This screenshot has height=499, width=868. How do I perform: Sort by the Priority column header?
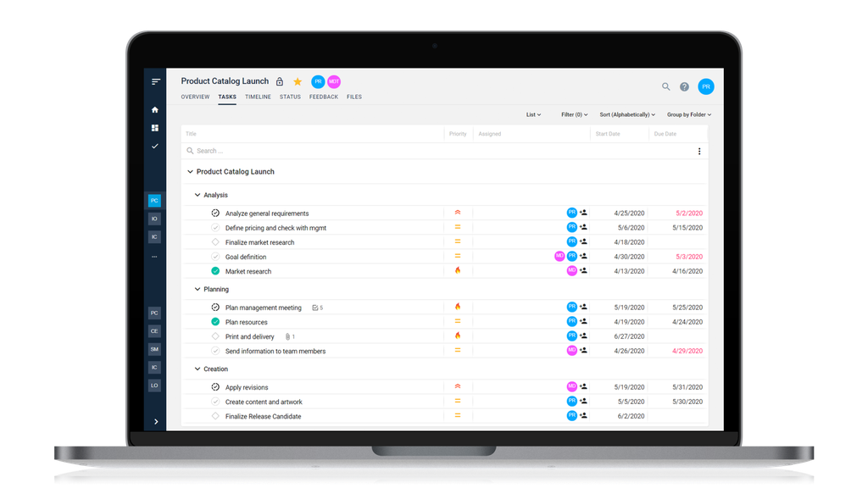point(458,134)
